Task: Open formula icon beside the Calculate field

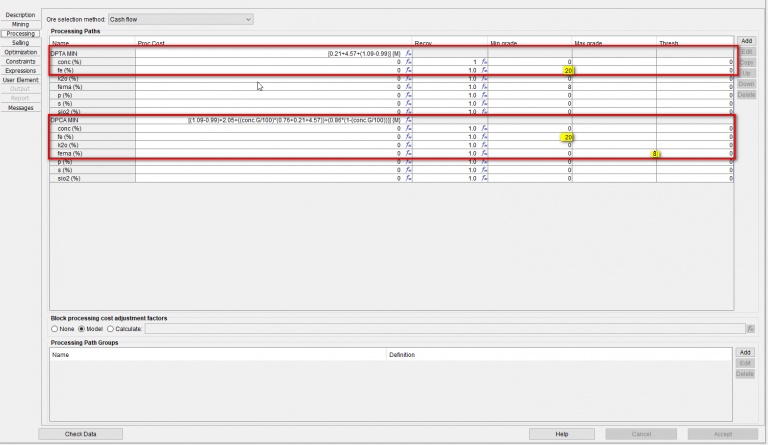Action: click(750, 329)
